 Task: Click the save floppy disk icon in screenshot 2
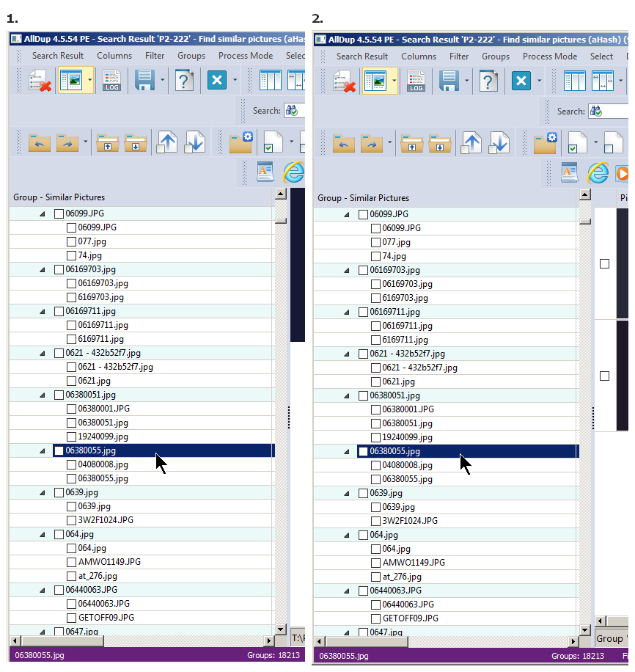click(x=449, y=81)
